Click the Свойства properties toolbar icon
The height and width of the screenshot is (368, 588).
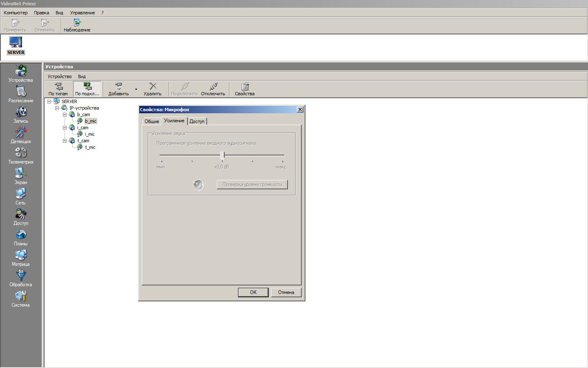tap(245, 89)
